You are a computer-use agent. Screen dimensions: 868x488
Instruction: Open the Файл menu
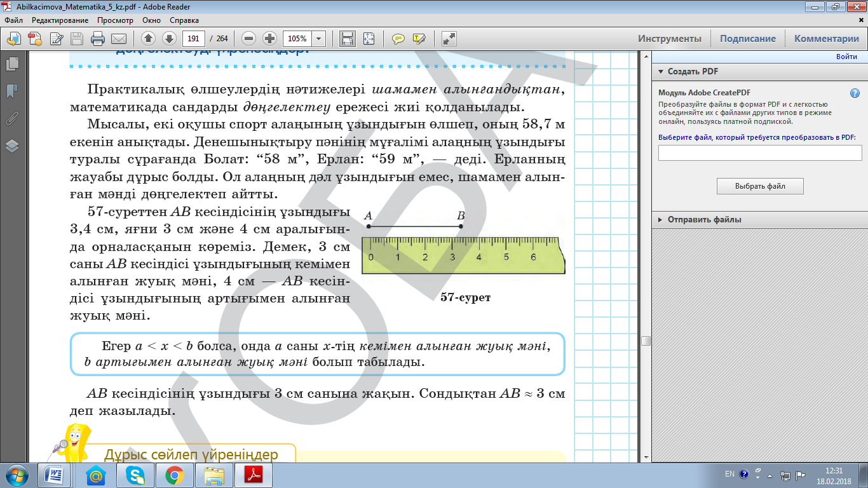coord(13,20)
